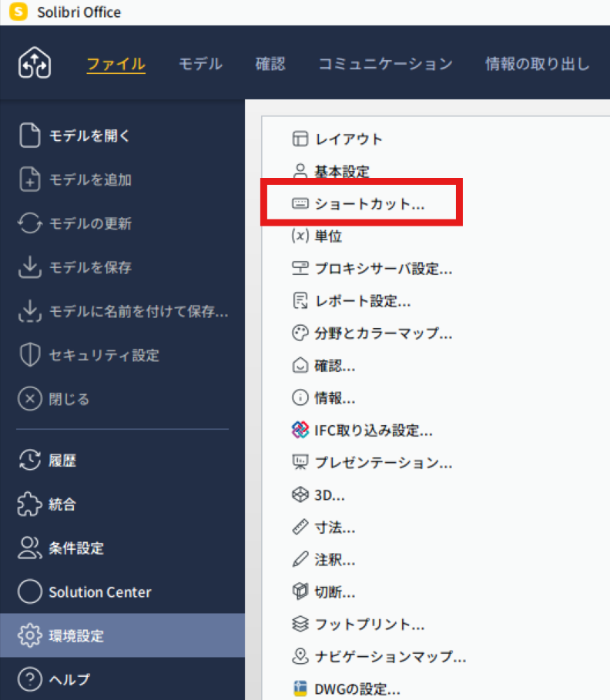This screenshot has height=700, width=610.
Task: Select モデルを保存 label
Action: 90,267
